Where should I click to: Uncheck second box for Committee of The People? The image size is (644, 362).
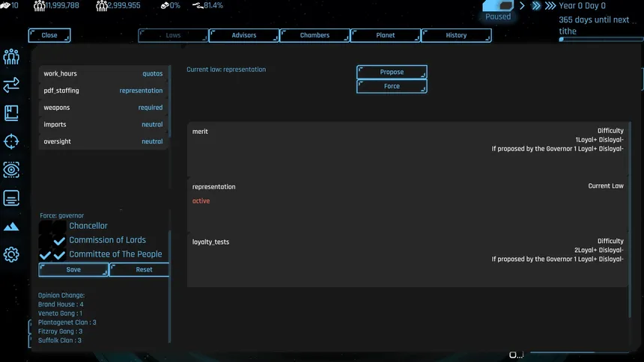click(60, 255)
